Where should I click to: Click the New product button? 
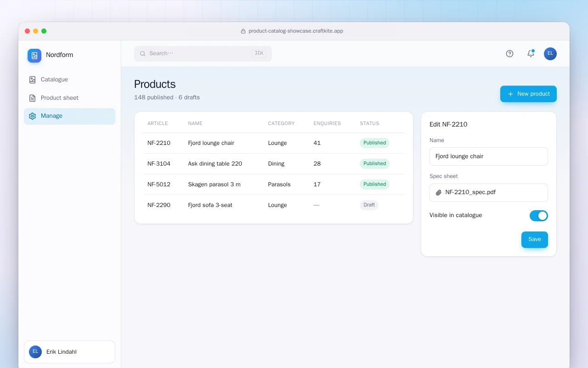click(528, 94)
